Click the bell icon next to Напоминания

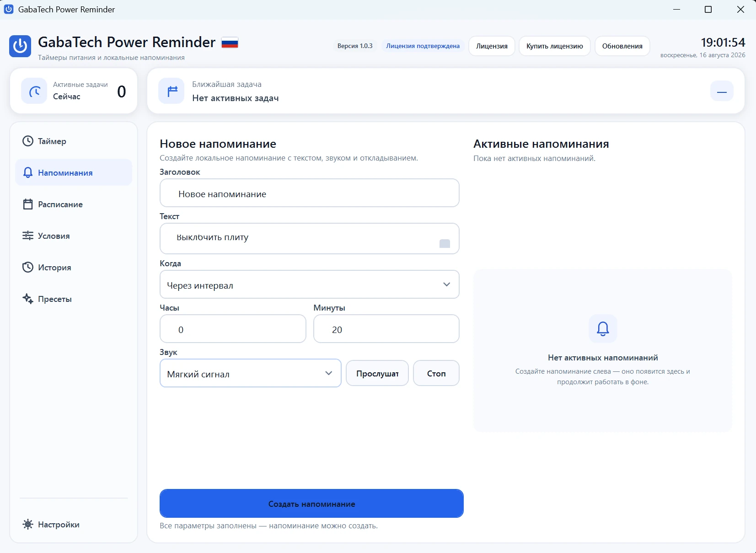(x=28, y=172)
